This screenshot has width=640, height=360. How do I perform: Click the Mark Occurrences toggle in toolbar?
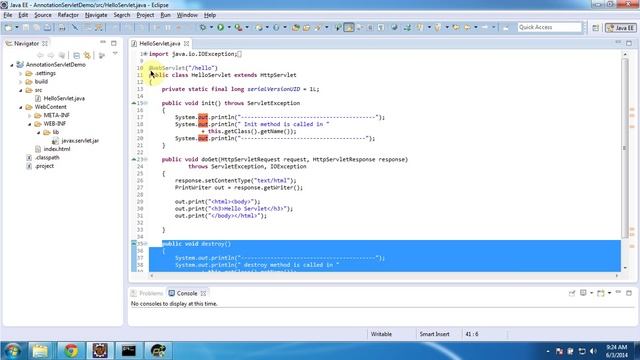coord(349,27)
